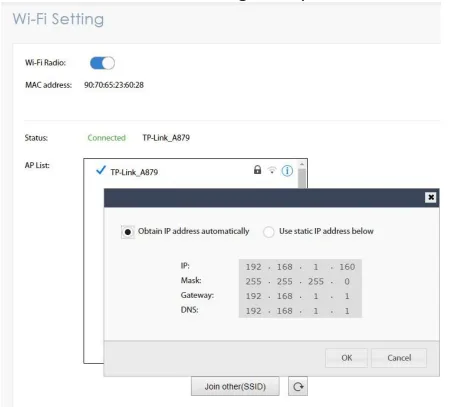This screenshot has width=454, height=407.
Task: Click the IP address field
Action: [x=300, y=267]
